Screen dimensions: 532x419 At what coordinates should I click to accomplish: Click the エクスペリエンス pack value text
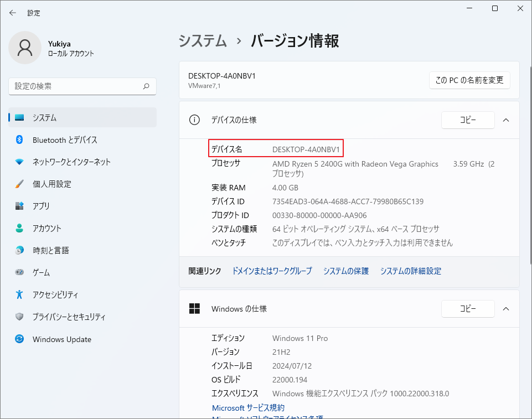[360, 394]
